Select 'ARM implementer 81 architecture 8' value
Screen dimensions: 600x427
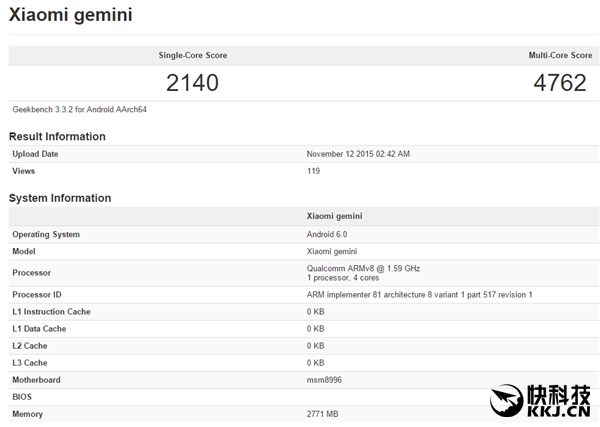(419, 295)
